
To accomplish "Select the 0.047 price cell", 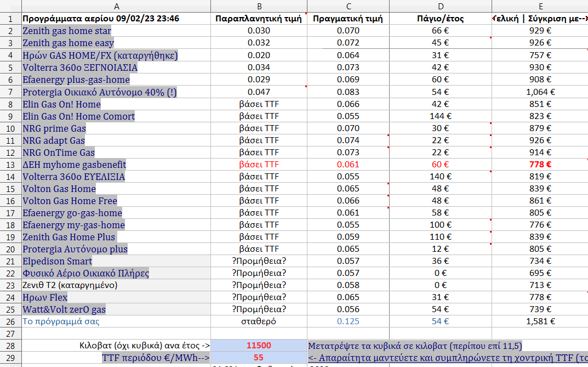I will (x=259, y=92).
